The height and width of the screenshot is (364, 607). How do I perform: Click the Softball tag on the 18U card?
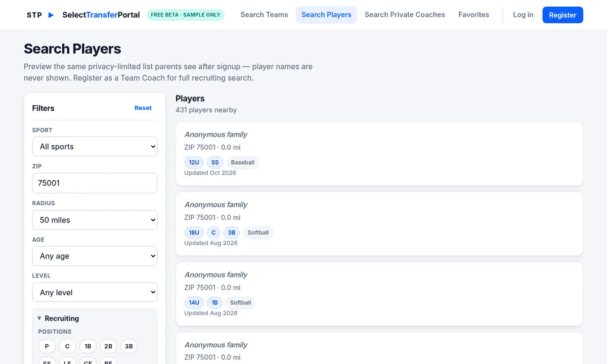point(258,233)
